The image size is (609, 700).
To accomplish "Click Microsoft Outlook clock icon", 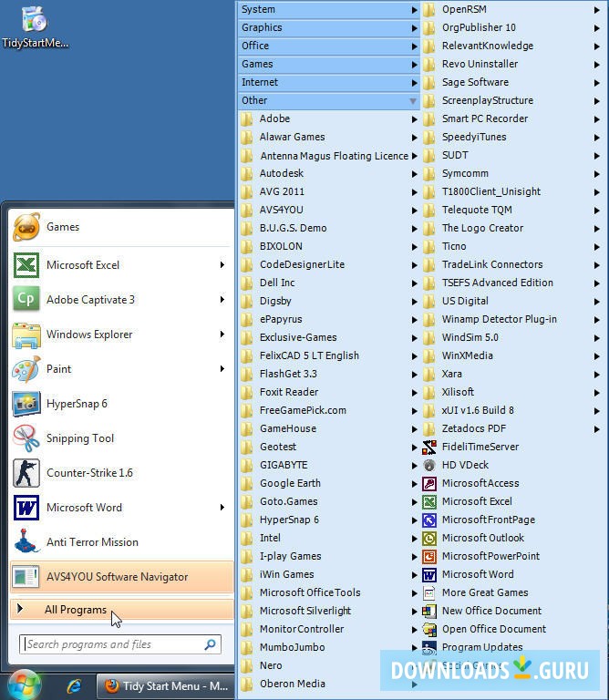I will tap(429, 539).
